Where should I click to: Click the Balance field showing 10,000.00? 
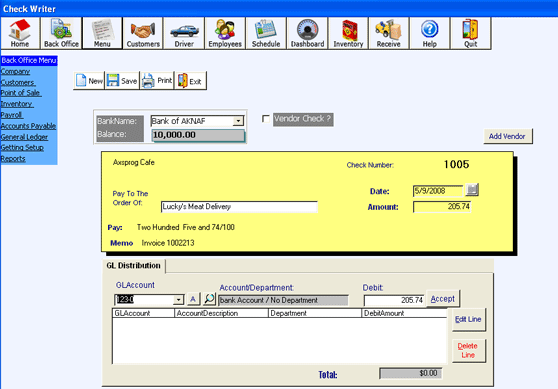198,135
